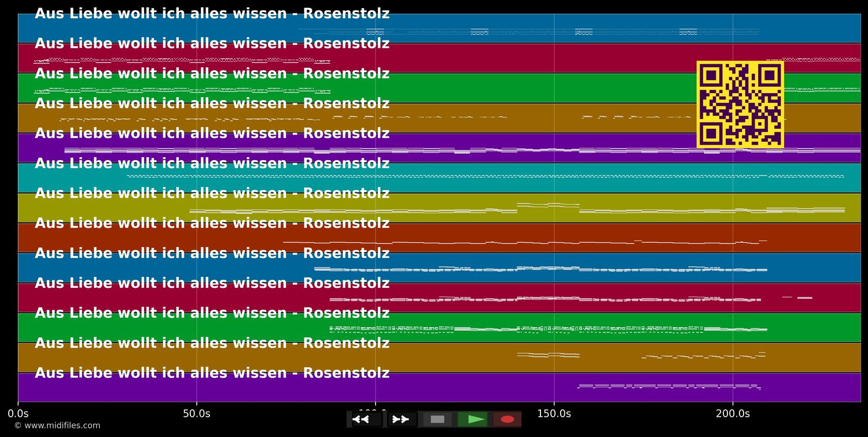The height and width of the screenshot is (437, 868).
Task: Click the 0.0s time axis label
Action: click(x=18, y=413)
